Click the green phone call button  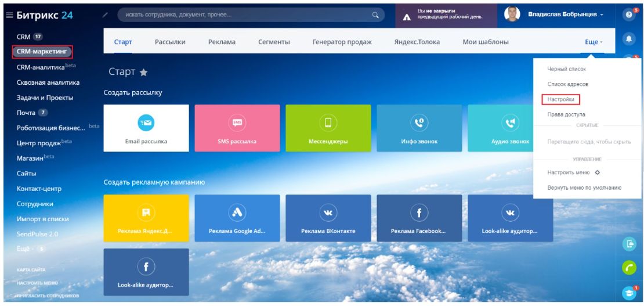[629, 268]
